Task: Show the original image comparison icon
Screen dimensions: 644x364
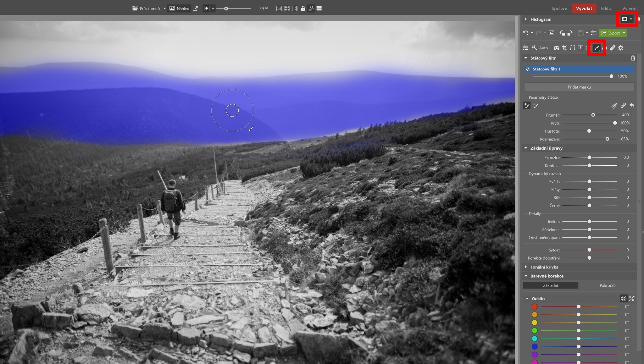Action: [x=551, y=33]
